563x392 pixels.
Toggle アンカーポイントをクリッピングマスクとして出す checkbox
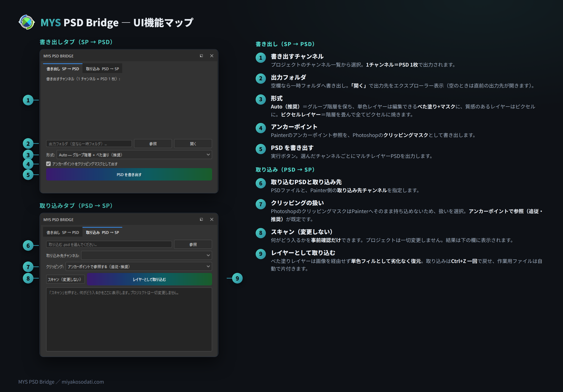(48, 164)
